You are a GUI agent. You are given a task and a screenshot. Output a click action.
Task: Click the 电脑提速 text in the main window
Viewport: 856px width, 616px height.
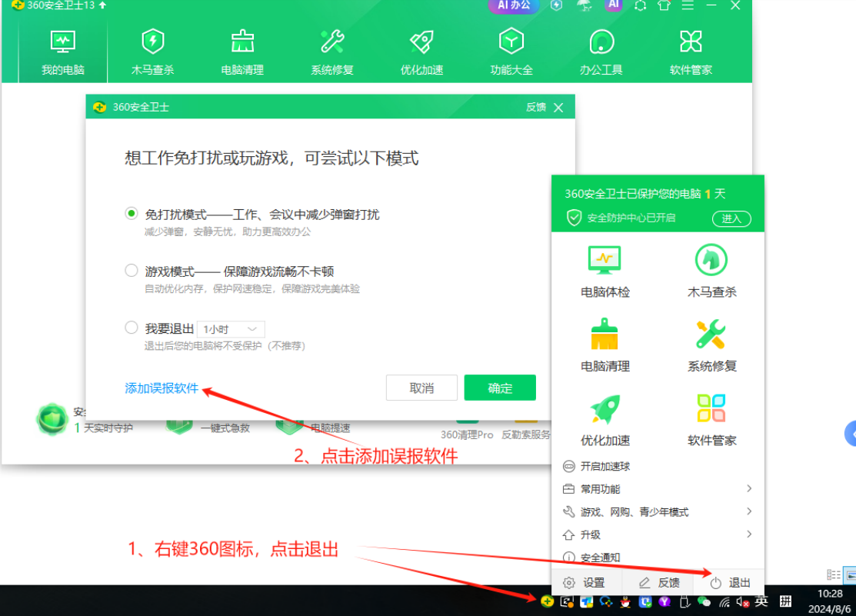coord(330,428)
